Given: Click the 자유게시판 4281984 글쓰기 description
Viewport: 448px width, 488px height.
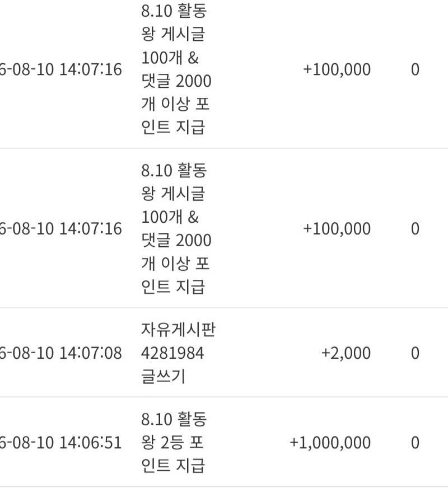Looking at the screenshot, I should point(178,353).
